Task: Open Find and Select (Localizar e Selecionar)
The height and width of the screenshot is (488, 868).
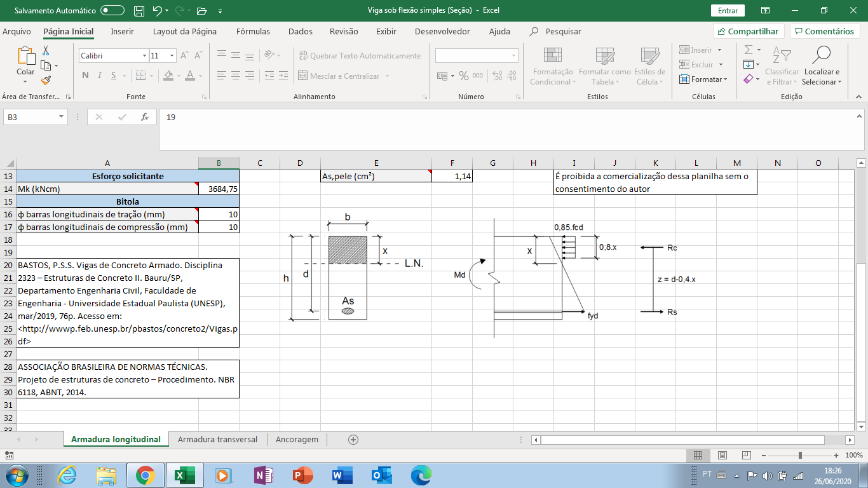Action: point(822,65)
